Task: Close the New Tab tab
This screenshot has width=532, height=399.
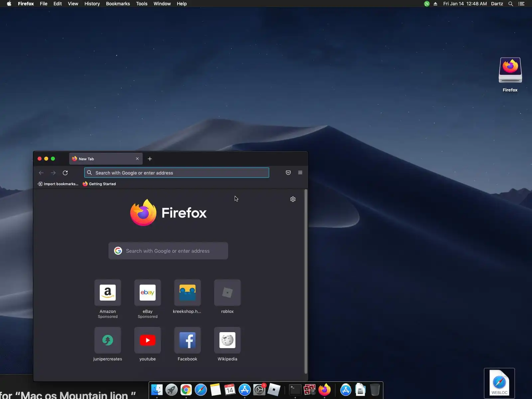Action: click(x=137, y=159)
